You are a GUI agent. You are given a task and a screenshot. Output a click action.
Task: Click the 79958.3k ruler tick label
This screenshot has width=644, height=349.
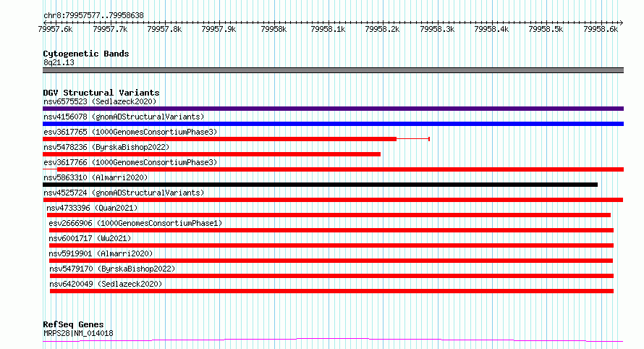[437, 29]
